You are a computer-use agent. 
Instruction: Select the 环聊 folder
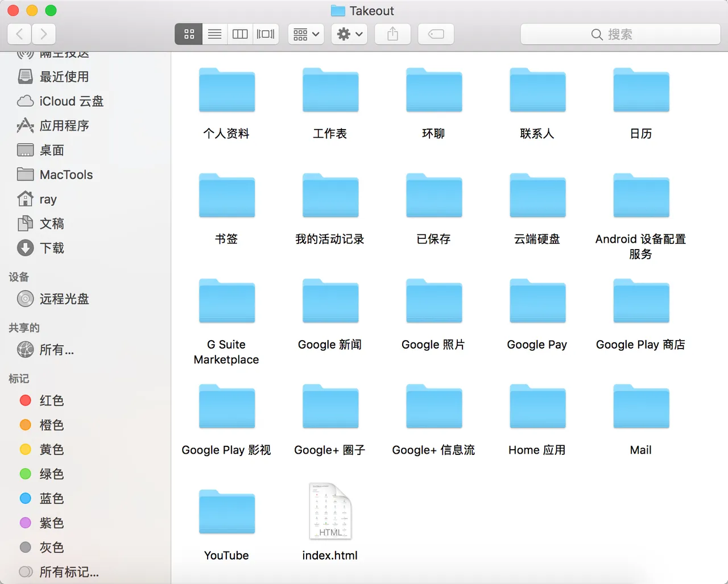(433, 91)
